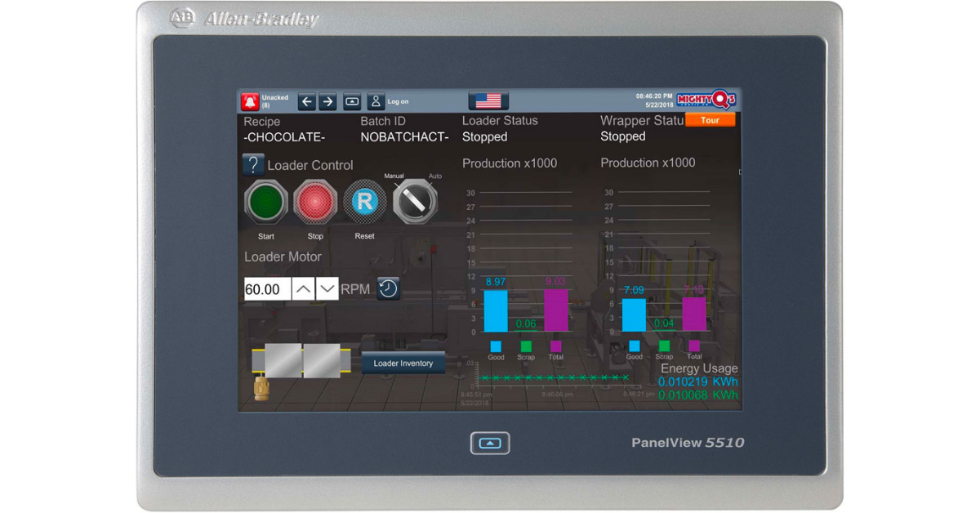The image size is (980, 513).
Task: Toggle the Manual/Auto selector switch
Action: [x=415, y=200]
